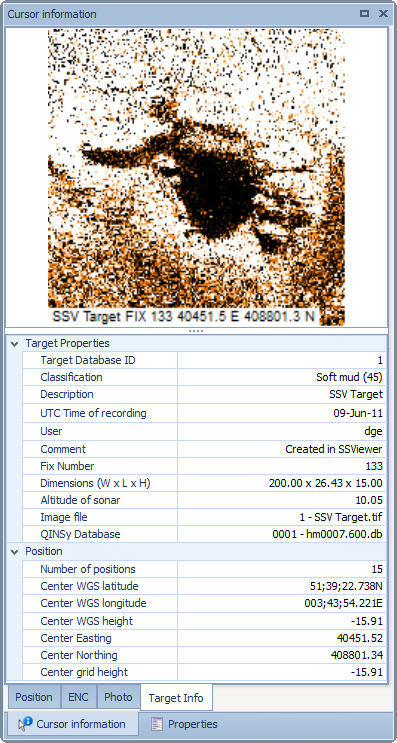The image size is (397, 743).
Task: Click the Number of positions value 15
Action: [378, 569]
